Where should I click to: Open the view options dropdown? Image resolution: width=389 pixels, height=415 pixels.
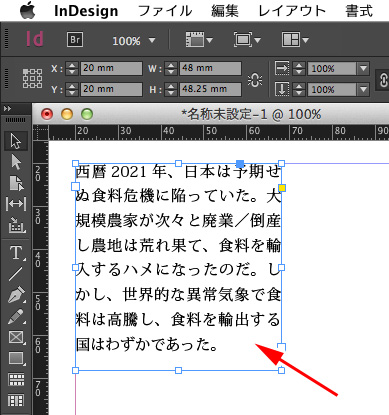199,40
